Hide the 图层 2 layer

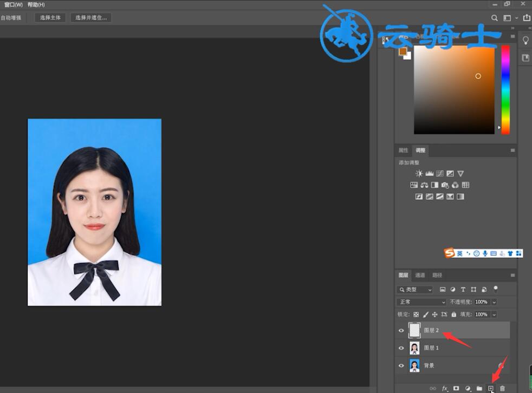pos(401,330)
